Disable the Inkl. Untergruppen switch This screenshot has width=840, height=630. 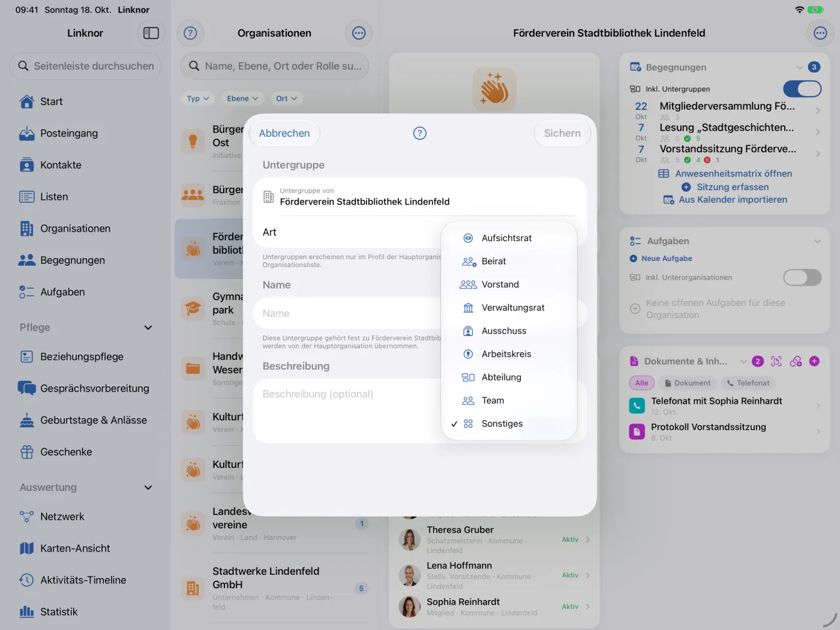(802, 89)
